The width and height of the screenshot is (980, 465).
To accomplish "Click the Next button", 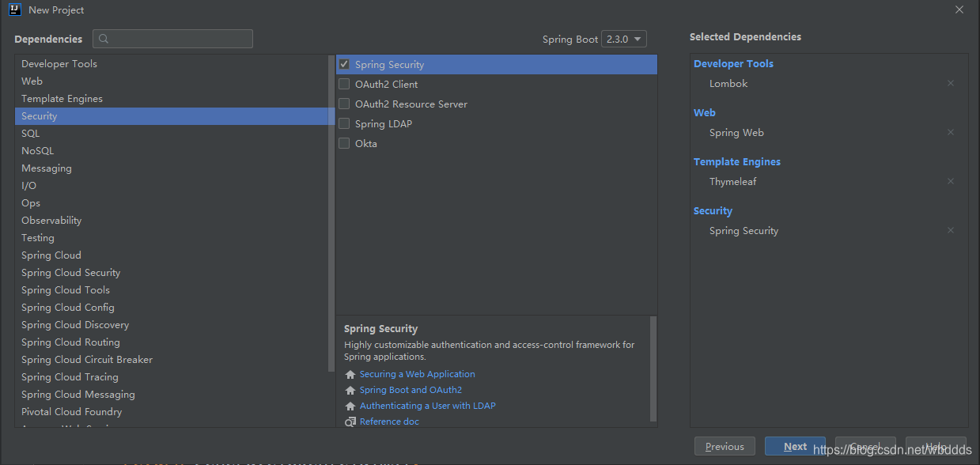I will pyautogui.click(x=795, y=445).
